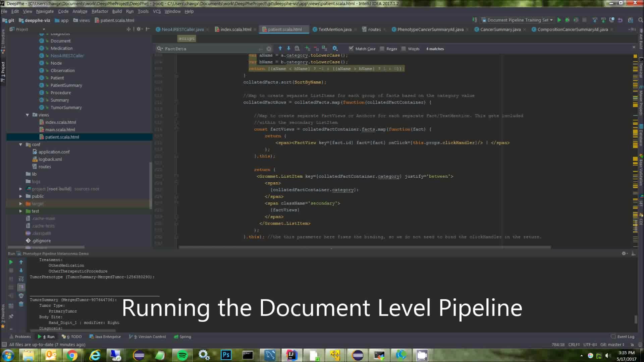Open the TODO tool window
Viewport: 644px width, 362px height.
click(72, 337)
